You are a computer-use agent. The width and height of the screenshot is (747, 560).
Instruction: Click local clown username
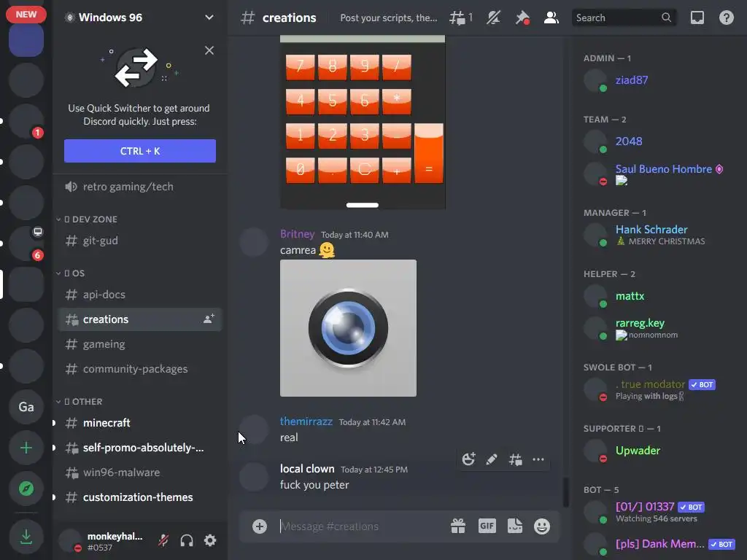(x=307, y=469)
